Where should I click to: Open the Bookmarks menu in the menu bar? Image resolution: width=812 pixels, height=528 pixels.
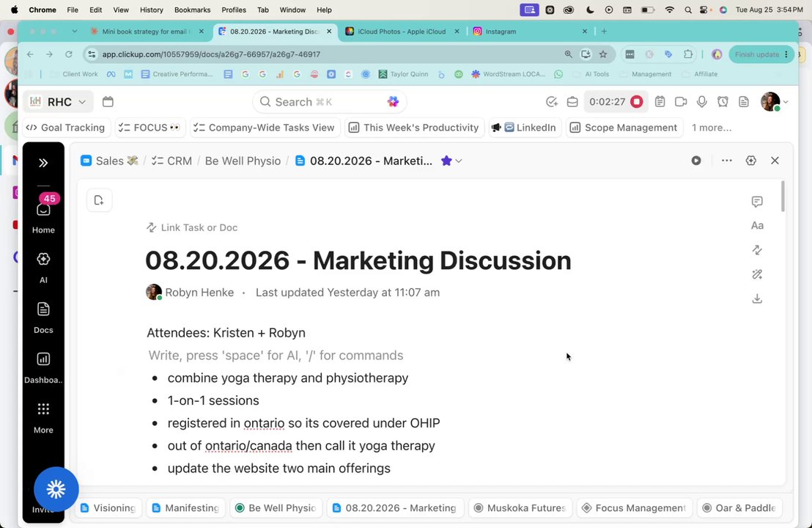(x=192, y=10)
